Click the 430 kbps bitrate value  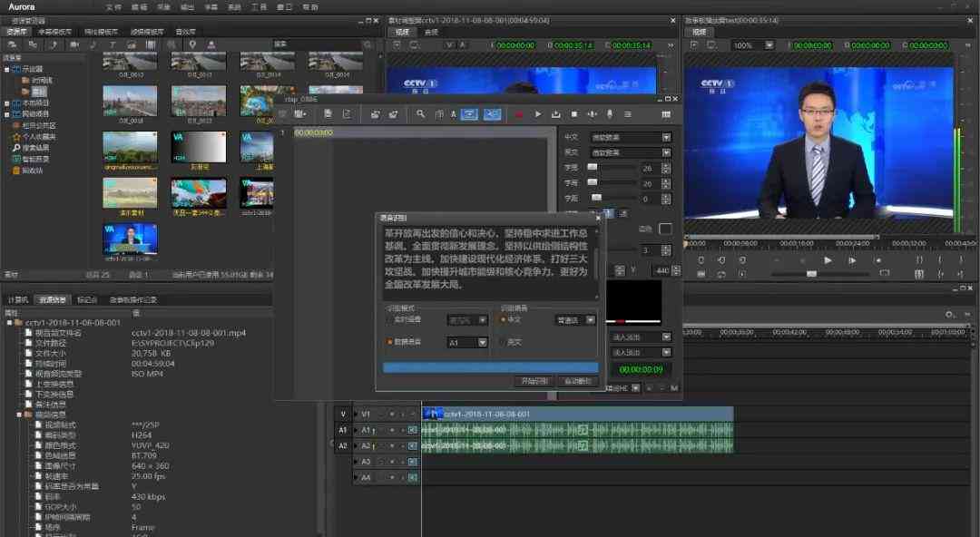[x=149, y=497]
